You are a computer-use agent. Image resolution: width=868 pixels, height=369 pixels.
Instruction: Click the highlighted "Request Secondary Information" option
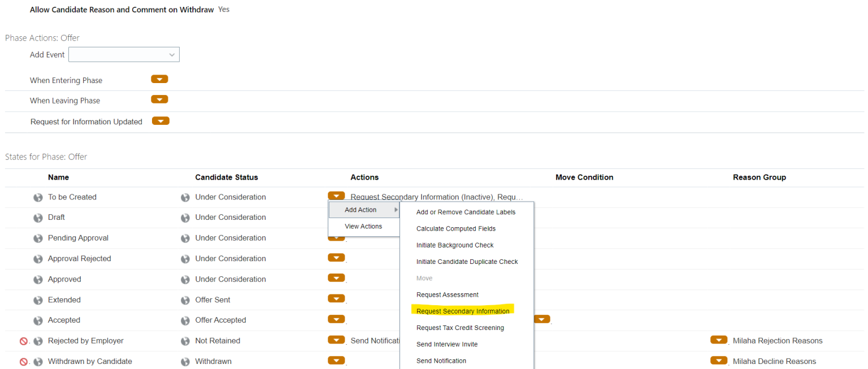[463, 311]
